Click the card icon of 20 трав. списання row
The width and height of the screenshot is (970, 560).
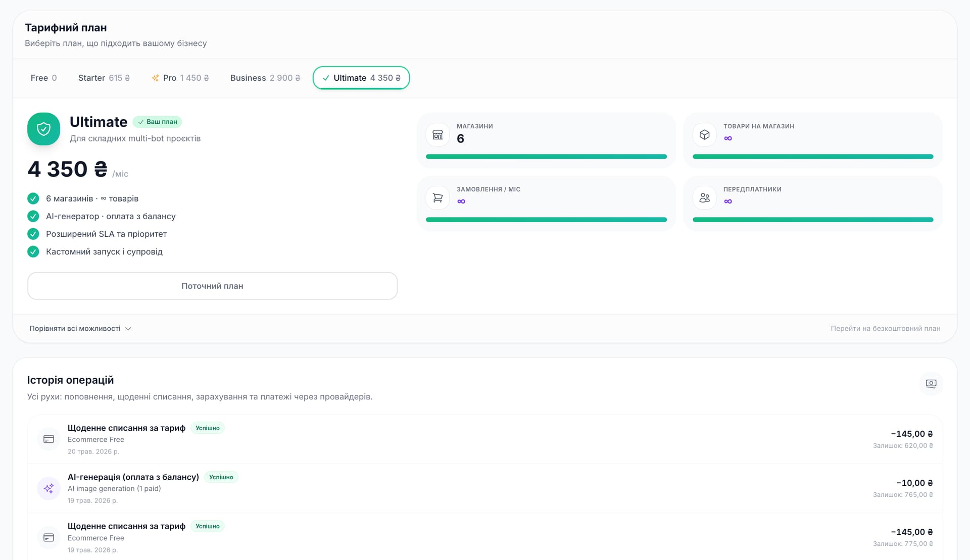click(x=49, y=439)
